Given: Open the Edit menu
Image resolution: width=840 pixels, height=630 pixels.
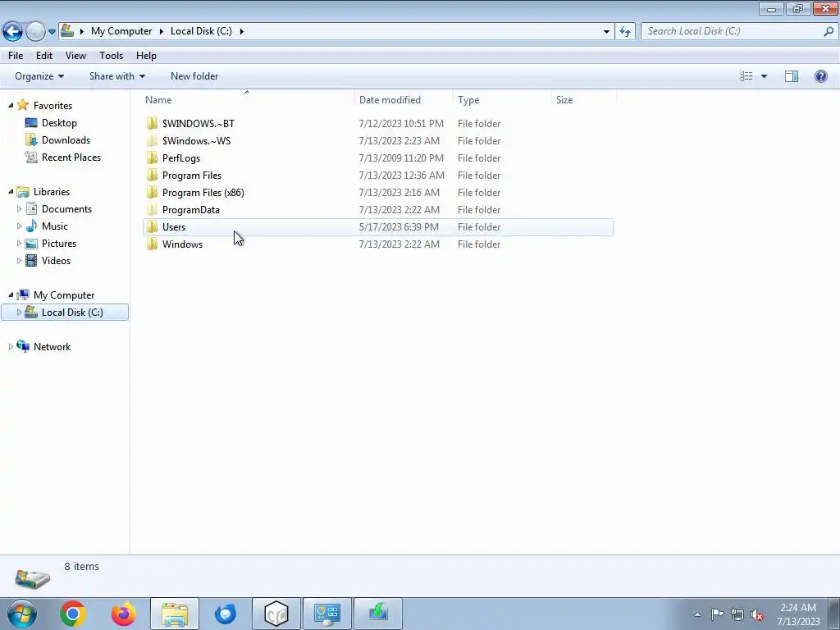Looking at the screenshot, I should coord(44,56).
